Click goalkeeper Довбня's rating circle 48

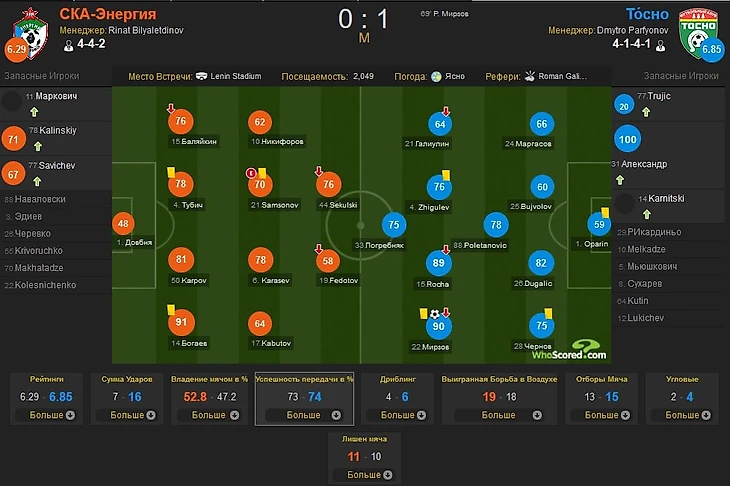click(x=123, y=223)
